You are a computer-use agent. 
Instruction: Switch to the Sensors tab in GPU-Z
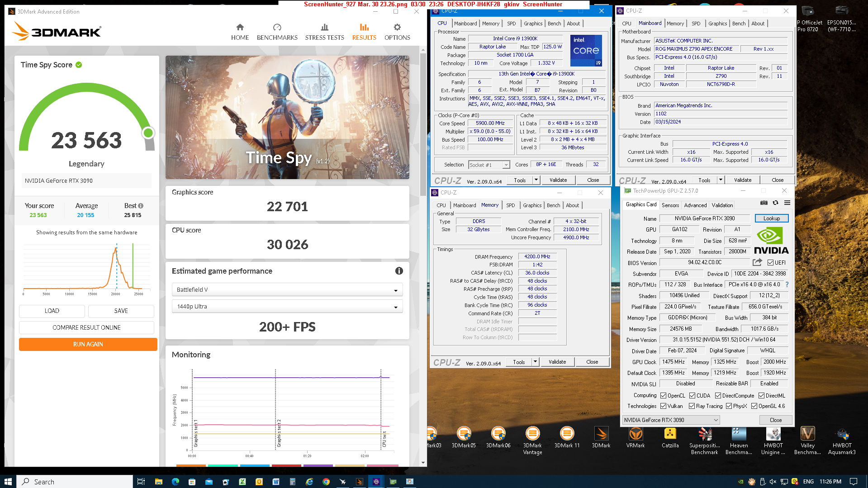(x=670, y=205)
